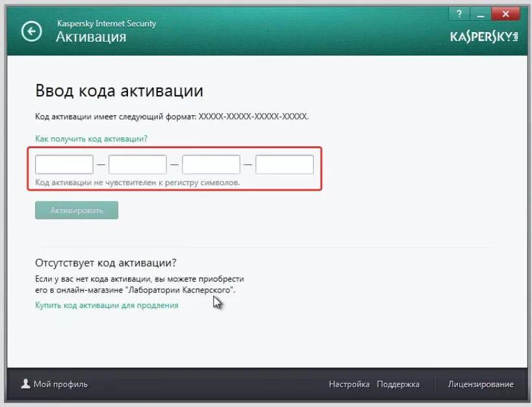Click the code format text 'XXXXX-XXXXX-XXXXX-XXXXX'

click(253, 116)
